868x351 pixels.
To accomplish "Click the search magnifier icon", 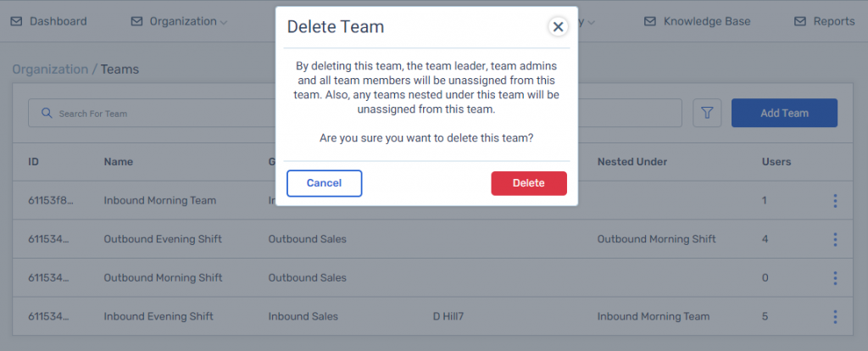I will pyautogui.click(x=47, y=113).
